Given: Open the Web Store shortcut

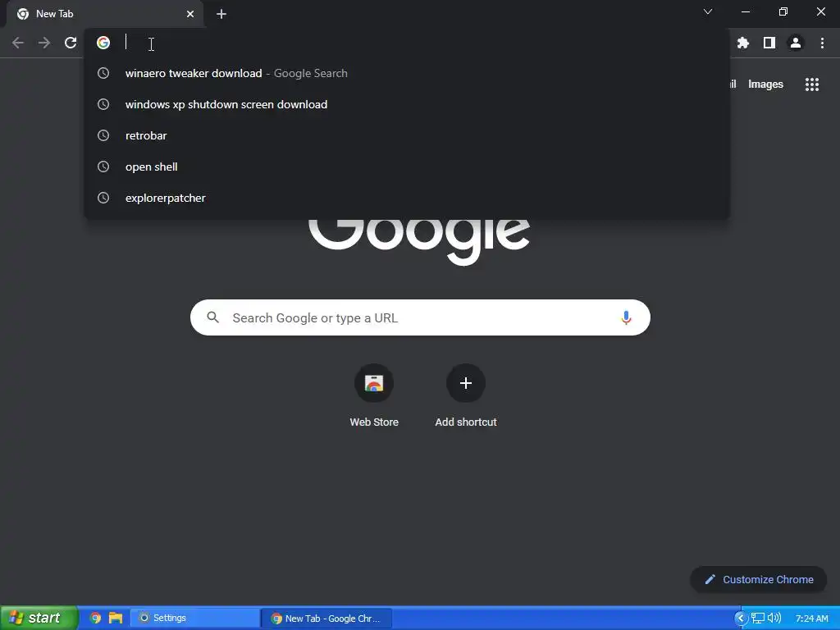Looking at the screenshot, I should pyautogui.click(x=374, y=395).
